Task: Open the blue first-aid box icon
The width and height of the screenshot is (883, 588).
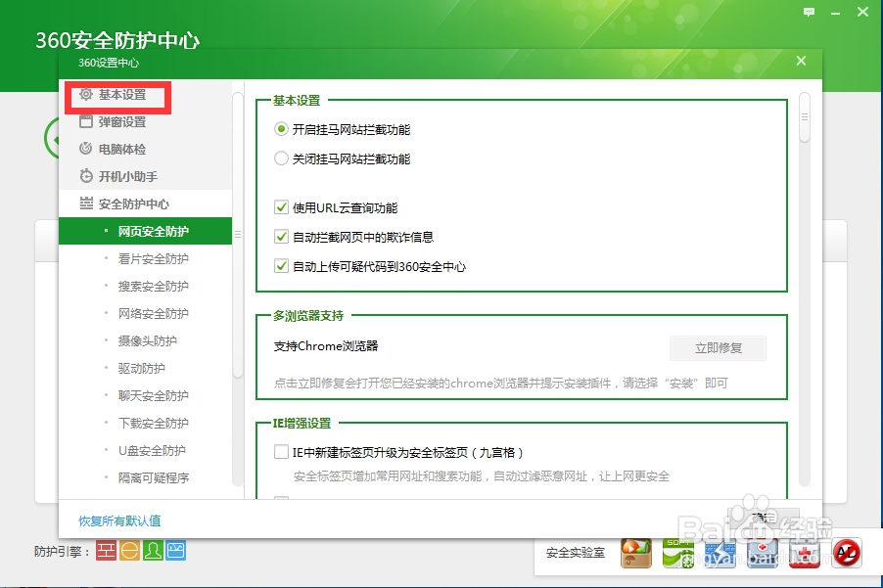Action: 763,553
